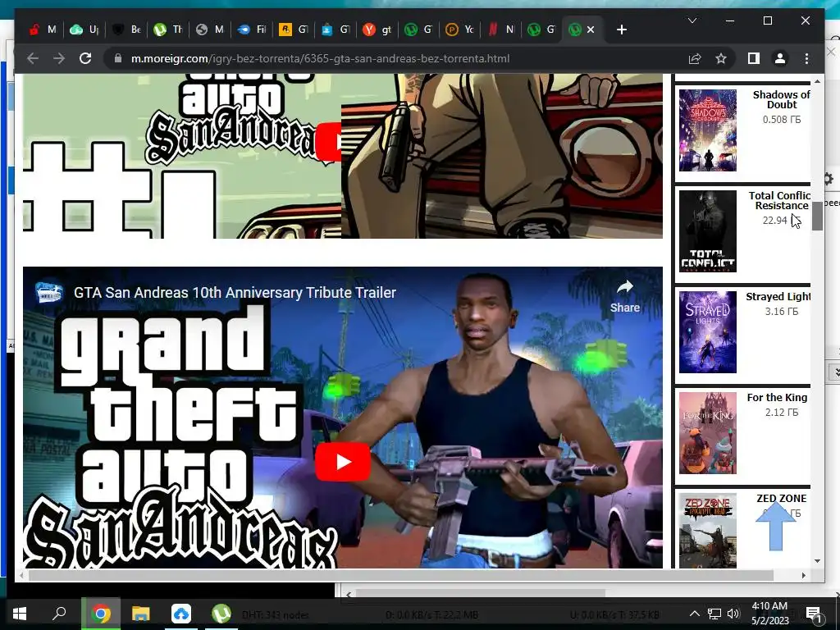Image resolution: width=840 pixels, height=630 pixels.
Task: Switch to the Yandex gt tab
Action: point(377,30)
